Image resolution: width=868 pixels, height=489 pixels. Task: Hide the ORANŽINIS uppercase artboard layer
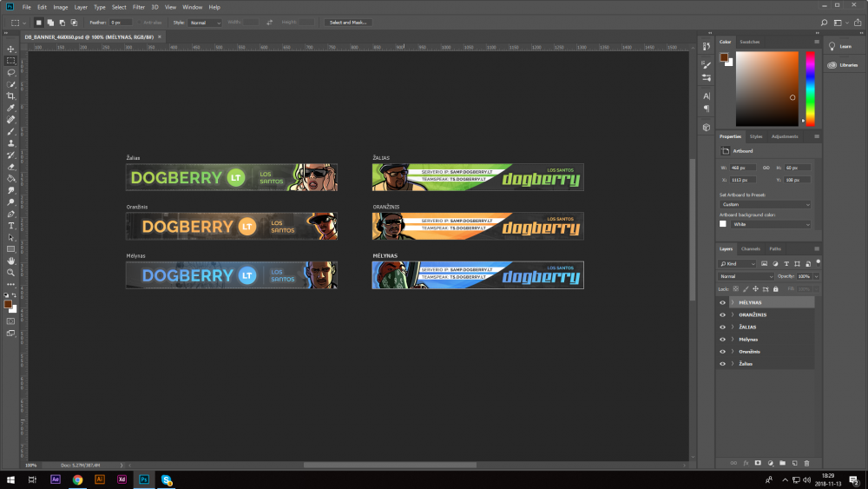click(722, 314)
